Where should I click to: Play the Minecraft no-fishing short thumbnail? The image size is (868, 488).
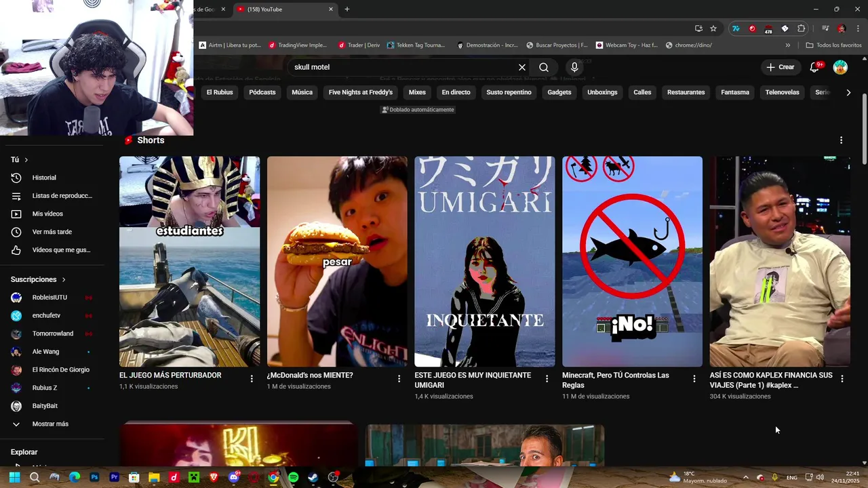632,262
